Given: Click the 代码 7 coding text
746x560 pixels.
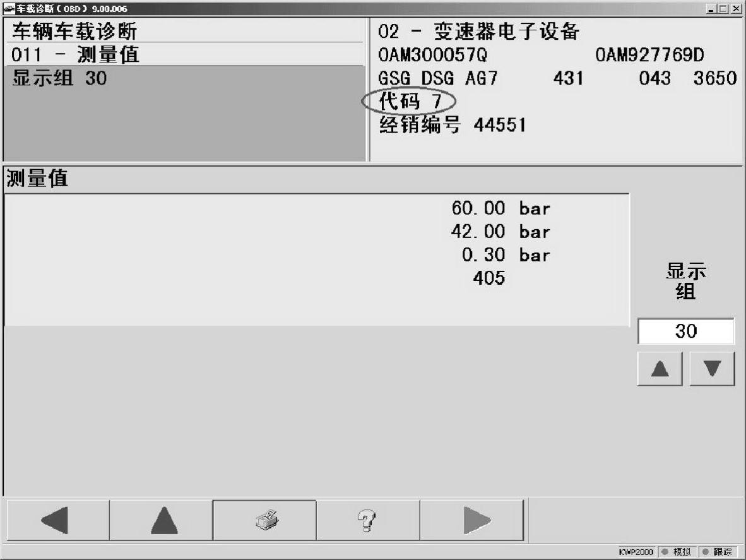Looking at the screenshot, I should click(x=410, y=101).
